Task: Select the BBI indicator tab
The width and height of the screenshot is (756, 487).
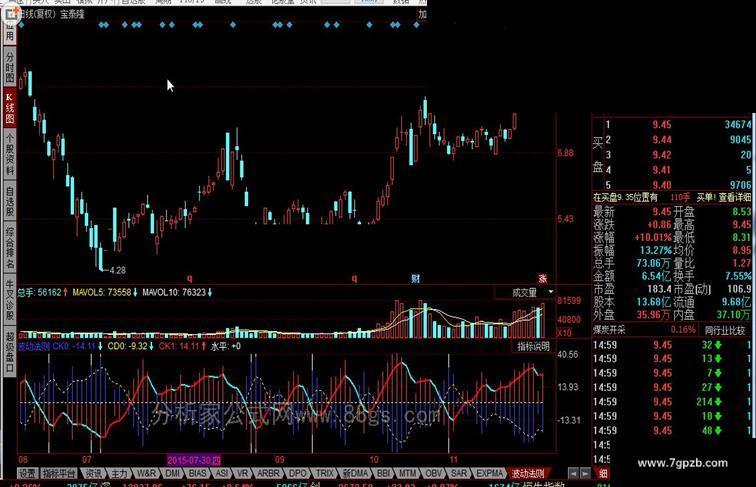Action: [383, 473]
